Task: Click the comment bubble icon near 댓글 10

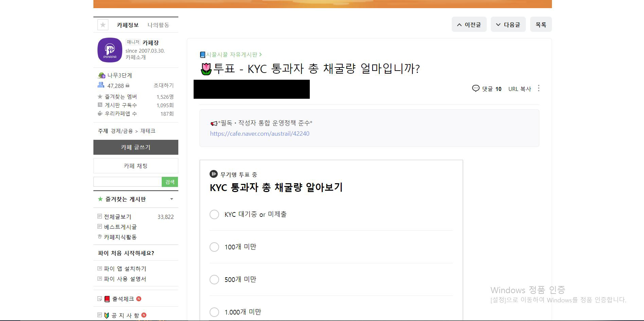Action: click(x=476, y=89)
